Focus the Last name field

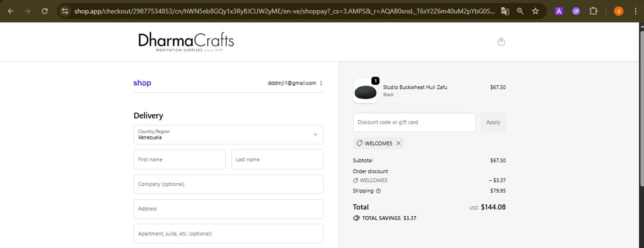point(277,160)
